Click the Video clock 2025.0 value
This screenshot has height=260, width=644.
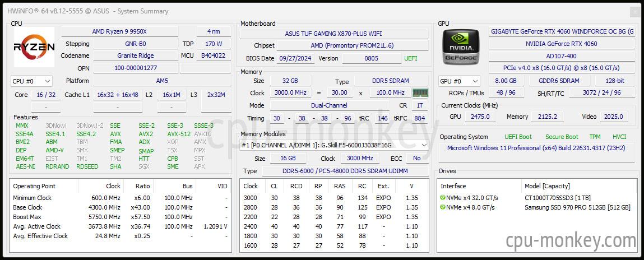pos(614,117)
